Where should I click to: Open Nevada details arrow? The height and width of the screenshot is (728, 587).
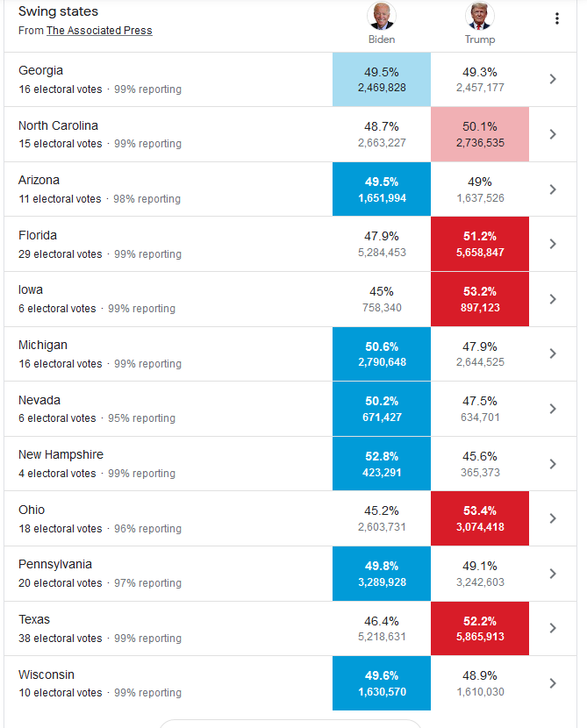click(x=553, y=409)
